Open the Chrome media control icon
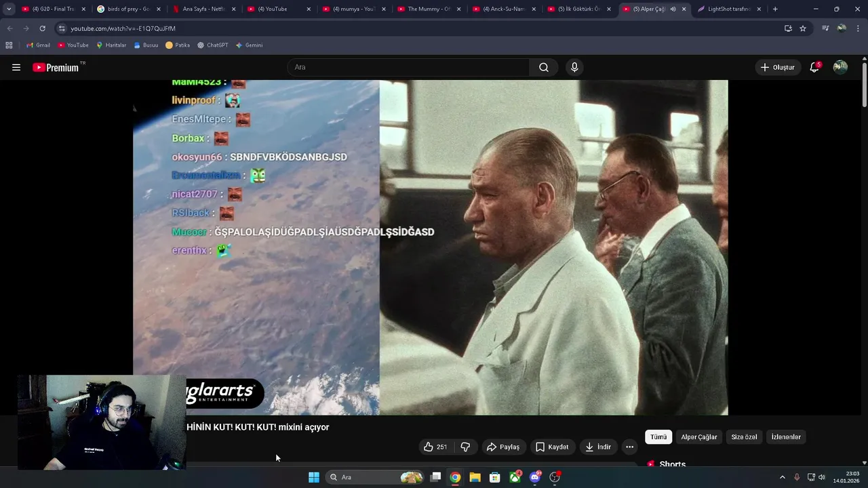This screenshot has height=488, width=868. click(x=825, y=28)
